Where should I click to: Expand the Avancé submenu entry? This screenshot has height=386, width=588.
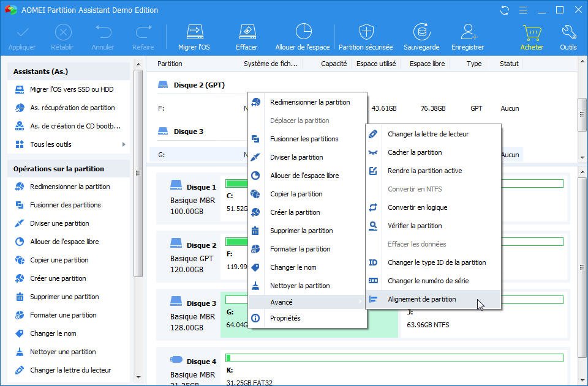(307, 302)
